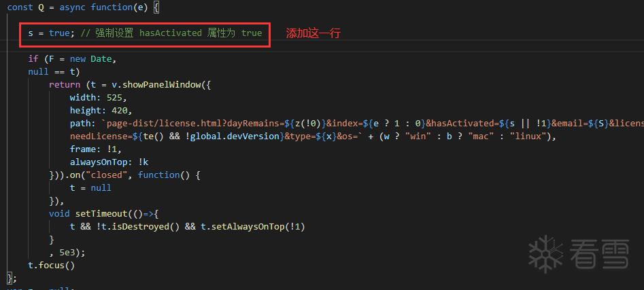Click the "null == t)" condition line

coord(54,71)
